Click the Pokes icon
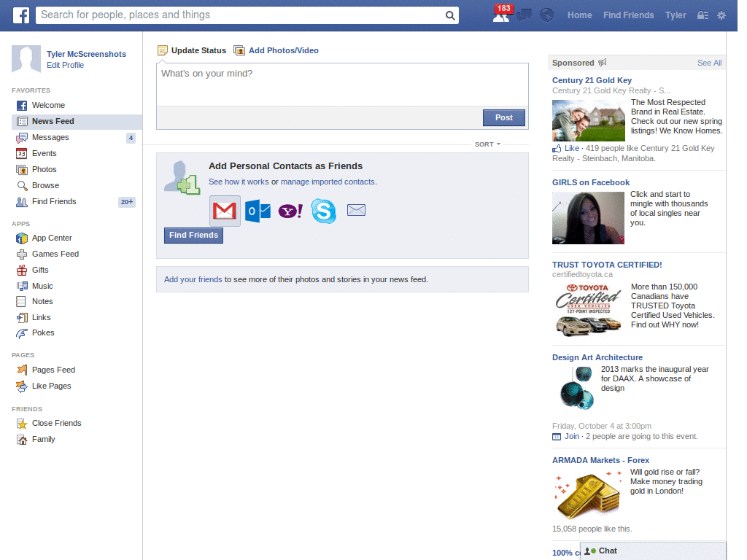 22,333
